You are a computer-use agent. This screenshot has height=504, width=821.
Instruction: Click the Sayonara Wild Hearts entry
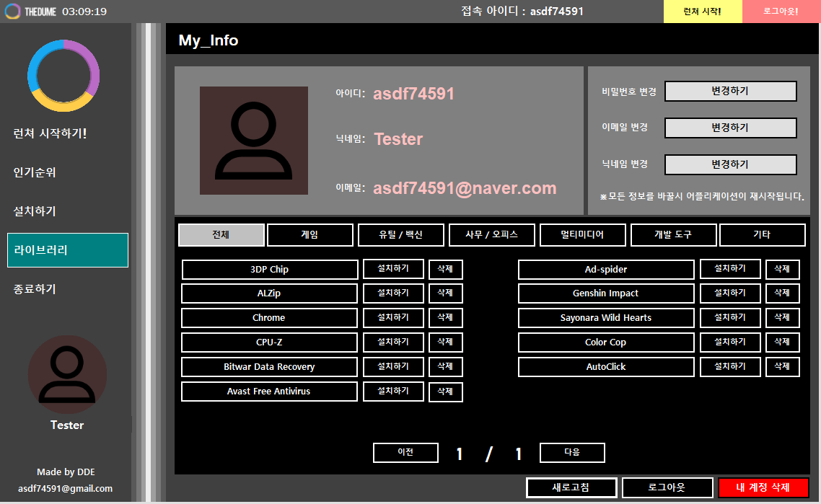point(606,318)
